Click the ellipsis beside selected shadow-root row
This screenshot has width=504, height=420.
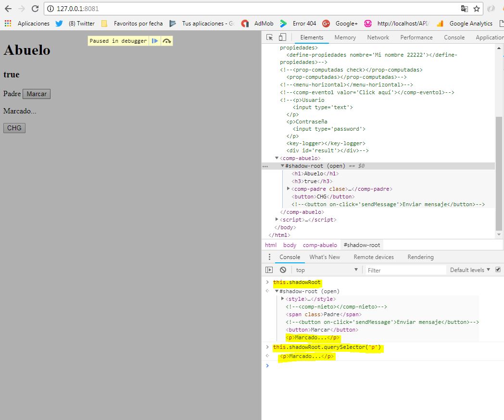[x=265, y=166]
